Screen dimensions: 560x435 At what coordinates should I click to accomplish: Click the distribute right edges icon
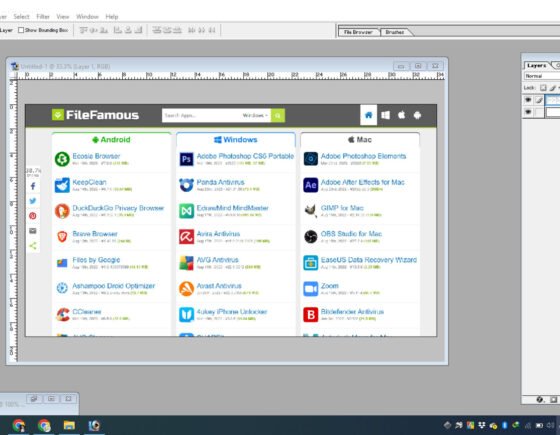point(212,30)
